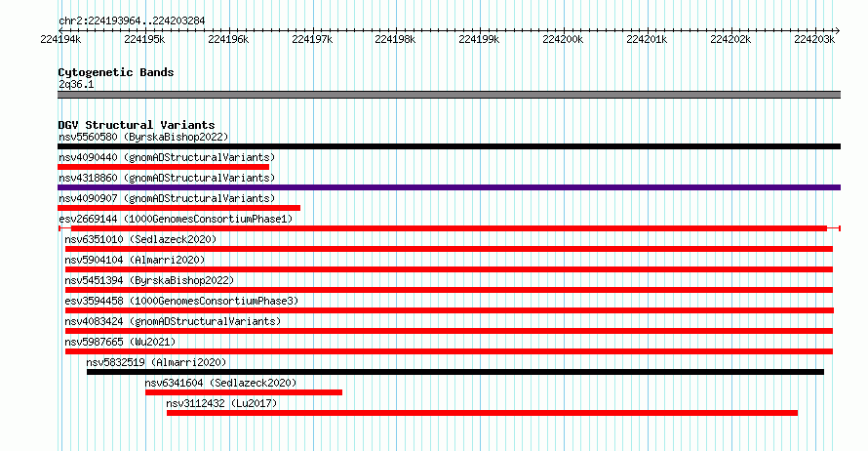Click the 224197k ruler tick label
This screenshot has height=451, width=868.
click(x=312, y=39)
